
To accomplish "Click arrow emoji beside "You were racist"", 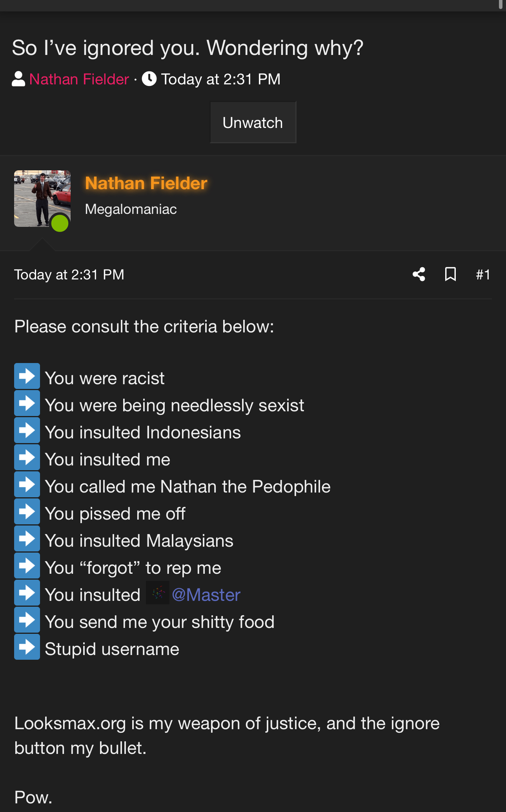I will point(27,376).
